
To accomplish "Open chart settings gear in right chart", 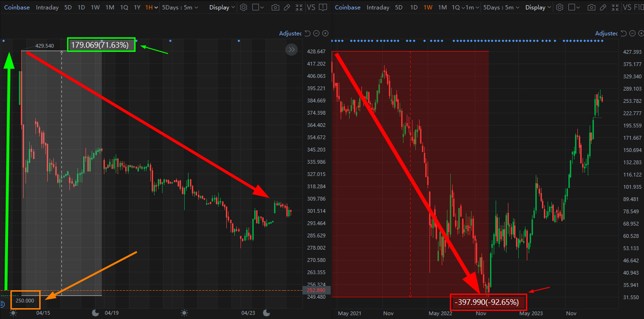I will 559,7.
